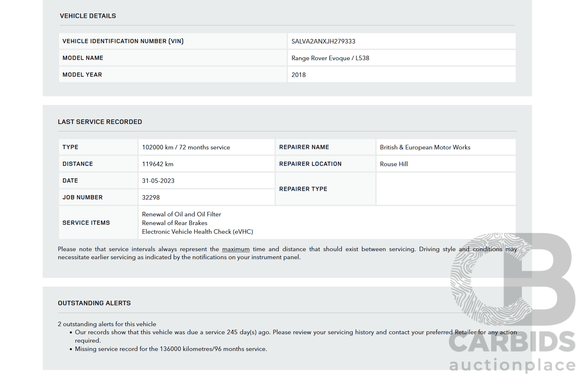Image resolution: width=588 pixels, height=379 pixels.
Task: Click the 'Repairer Name' label cell
Action: point(325,147)
